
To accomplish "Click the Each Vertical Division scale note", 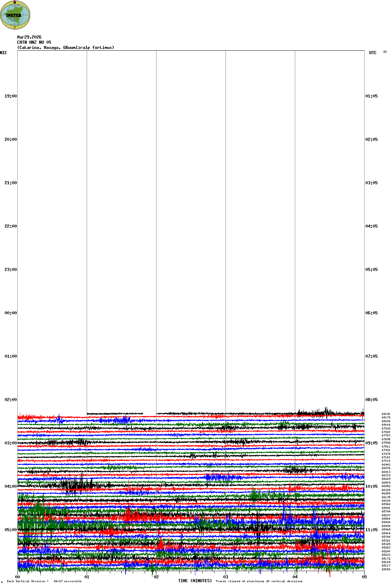I will coord(44,581).
